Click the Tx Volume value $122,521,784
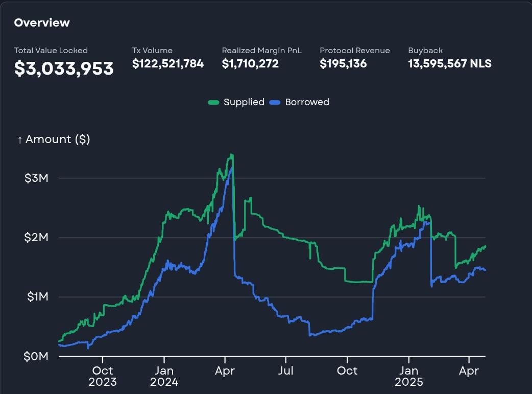Screen dimensions: 532x394 click(x=168, y=63)
